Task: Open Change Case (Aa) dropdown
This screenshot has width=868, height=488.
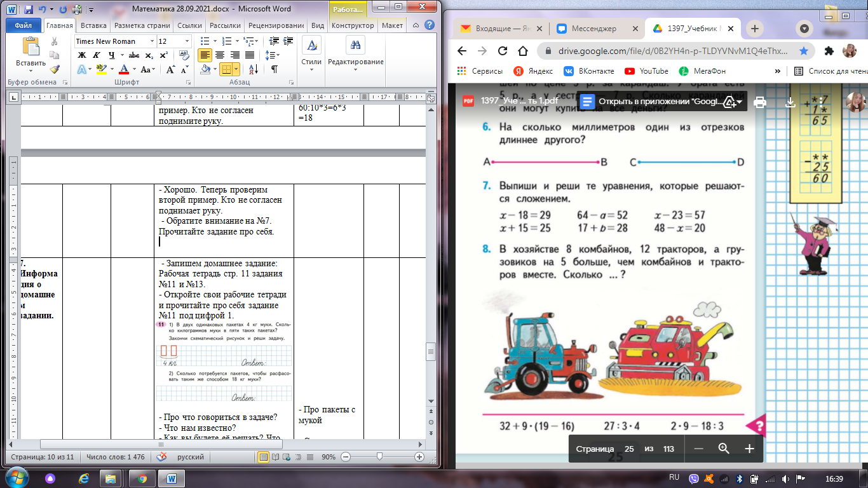Action: (x=147, y=69)
